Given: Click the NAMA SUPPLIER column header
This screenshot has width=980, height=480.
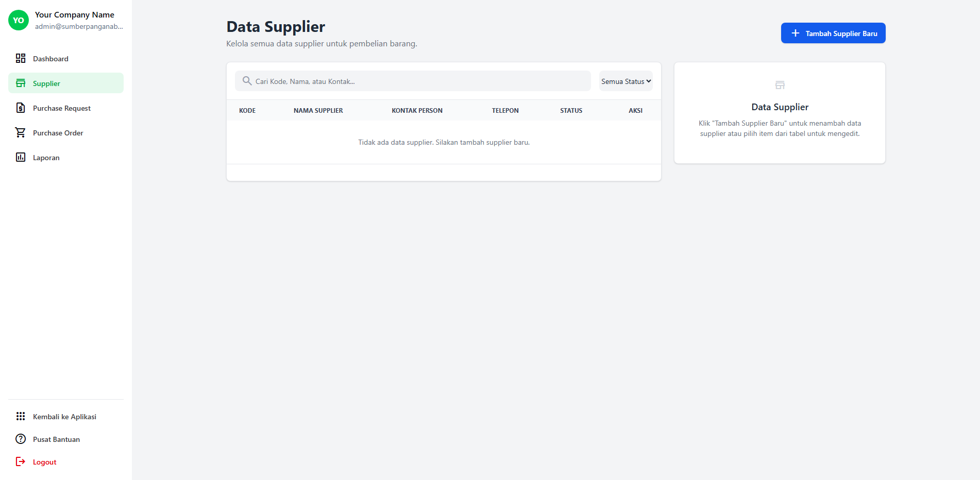Looking at the screenshot, I should (318, 110).
